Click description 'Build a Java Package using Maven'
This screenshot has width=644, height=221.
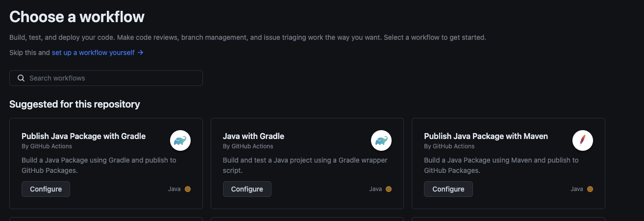pos(501,166)
